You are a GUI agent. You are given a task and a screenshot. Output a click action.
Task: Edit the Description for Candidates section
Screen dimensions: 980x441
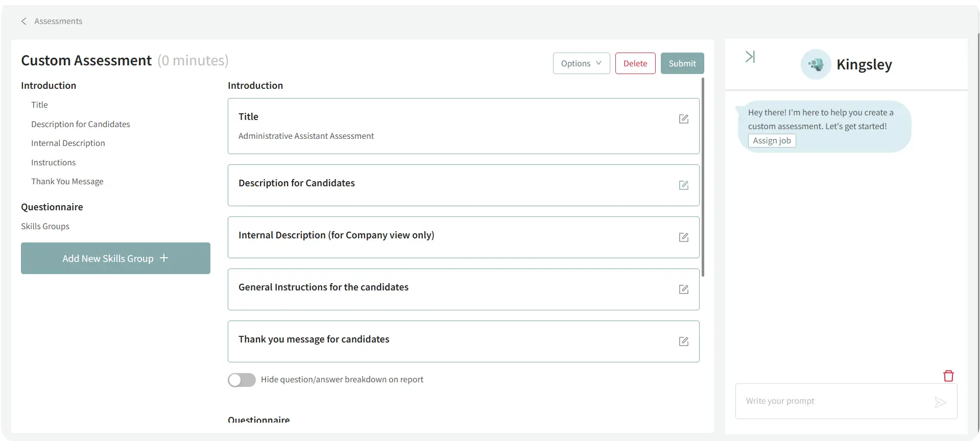[684, 185]
